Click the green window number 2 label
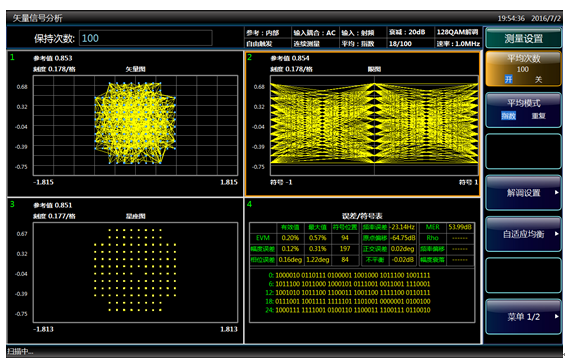This screenshot has height=363, width=565. [249, 57]
